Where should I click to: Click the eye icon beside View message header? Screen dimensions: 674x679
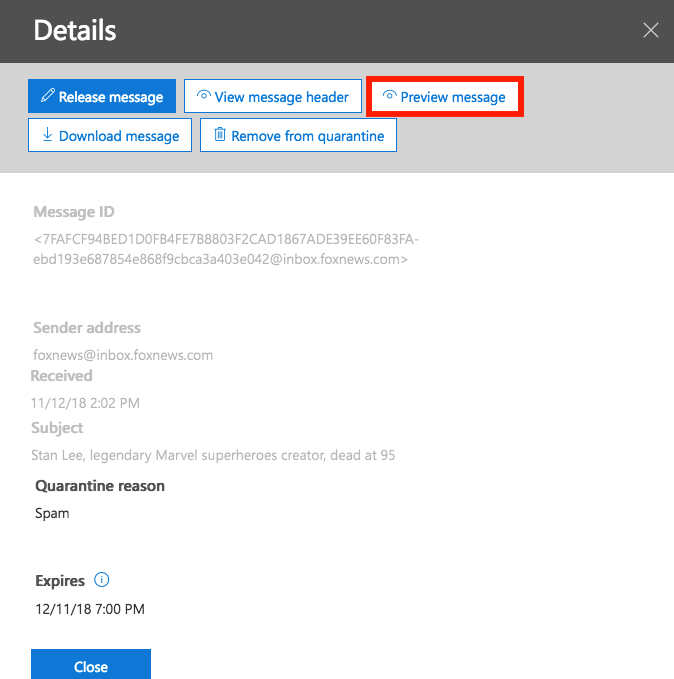(203, 97)
